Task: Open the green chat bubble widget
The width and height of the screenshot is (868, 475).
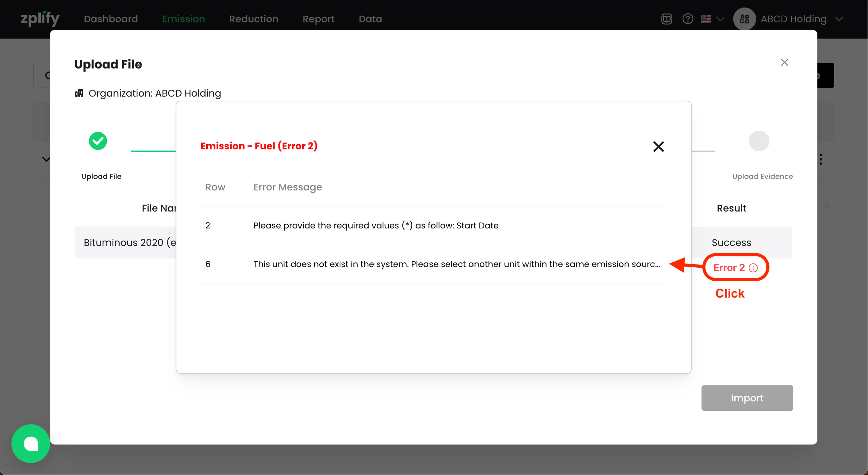Action: coord(31,443)
